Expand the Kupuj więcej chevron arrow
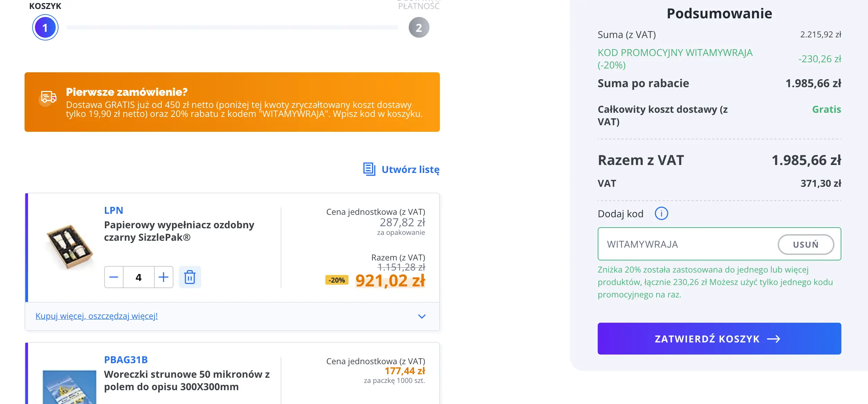868x404 pixels. pyautogui.click(x=422, y=316)
